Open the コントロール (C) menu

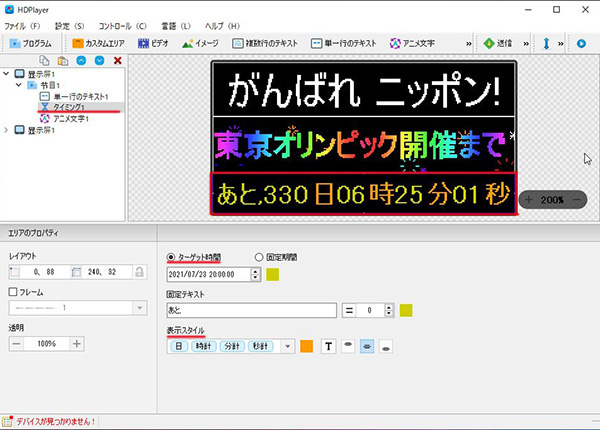[x=122, y=26]
